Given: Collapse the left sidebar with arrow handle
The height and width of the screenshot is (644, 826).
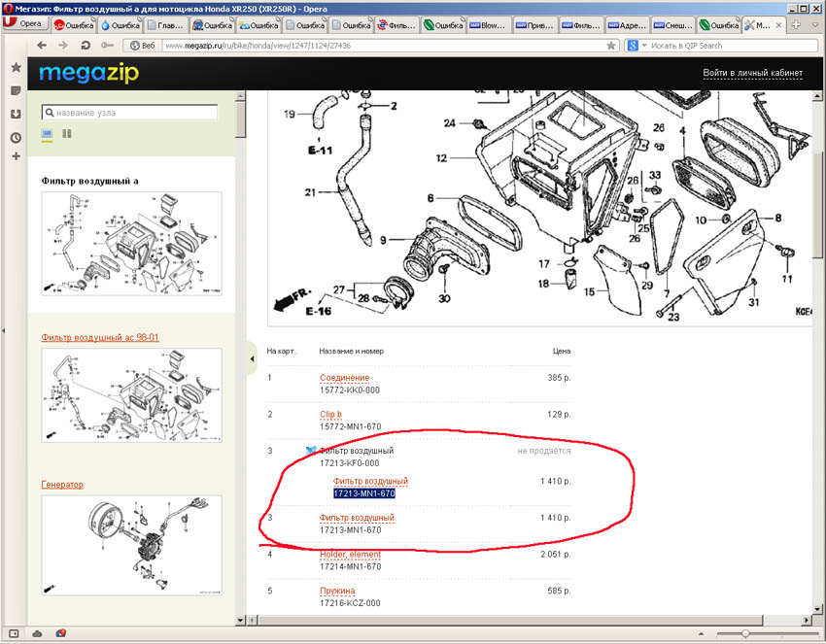Looking at the screenshot, I should 252,358.
